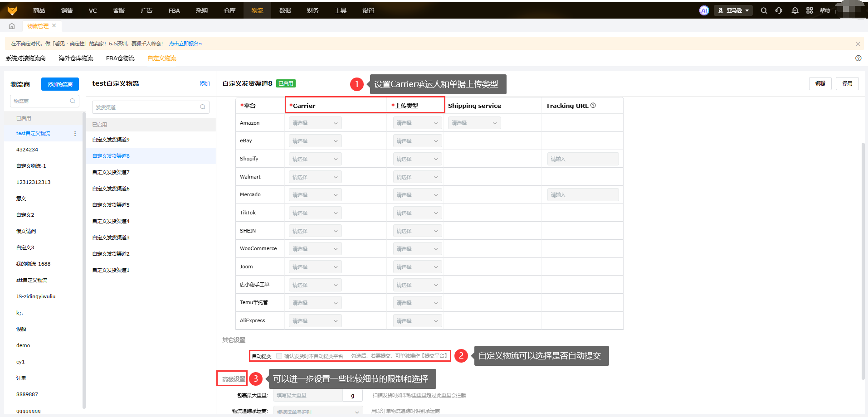Open the AI assistant icon

[x=704, y=10]
